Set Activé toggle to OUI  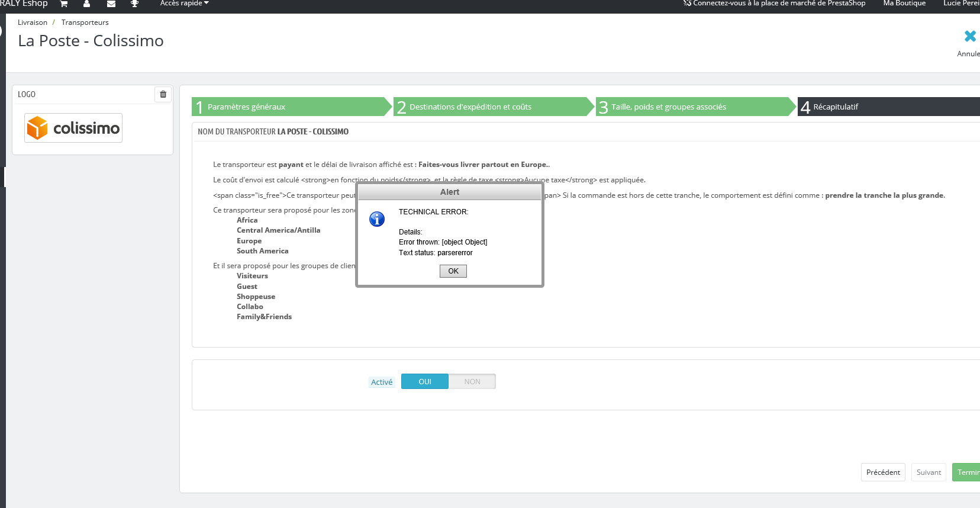tap(425, 382)
